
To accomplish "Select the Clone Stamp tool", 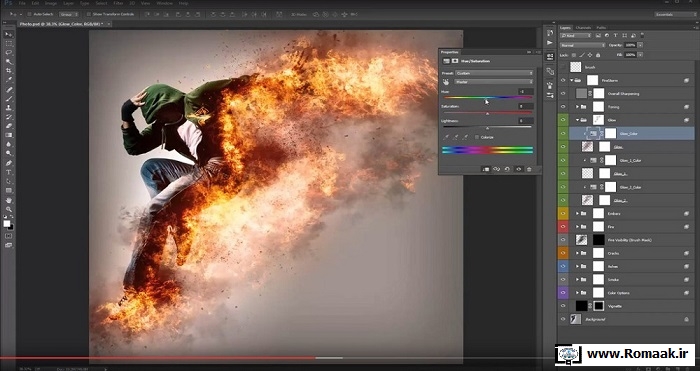I will tap(8, 108).
